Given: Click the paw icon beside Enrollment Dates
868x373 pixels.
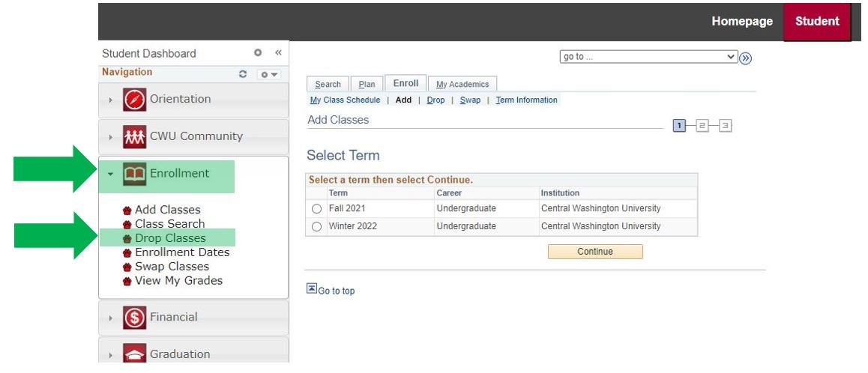Looking at the screenshot, I should 127,253.
